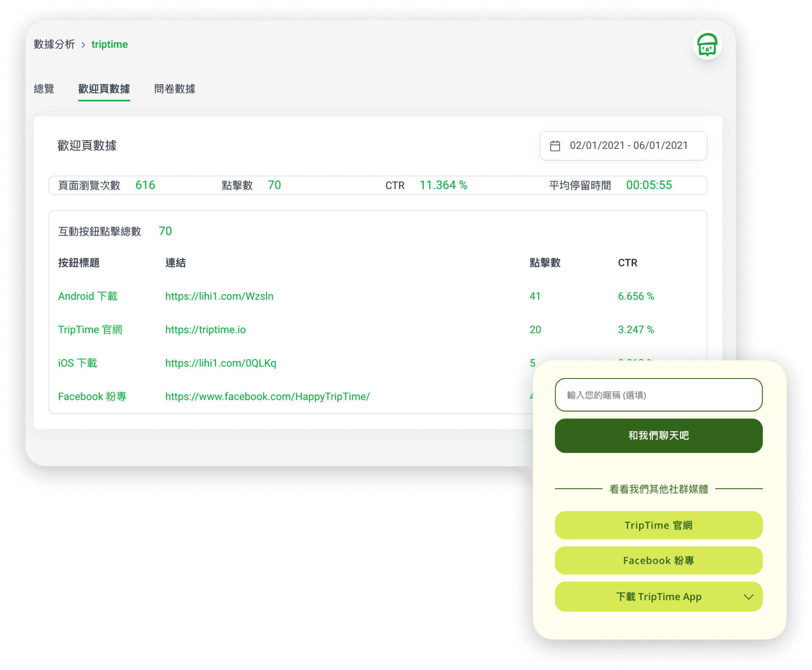The height and width of the screenshot is (670, 812).
Task: Click the TripTime 官網 yellow button
Action: (658, 525)
